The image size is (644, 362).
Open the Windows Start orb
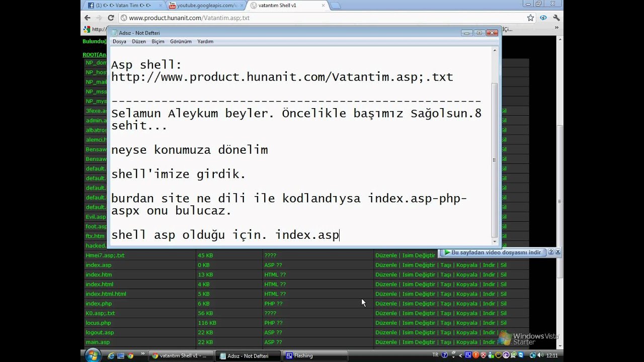(x=93, y=355)
